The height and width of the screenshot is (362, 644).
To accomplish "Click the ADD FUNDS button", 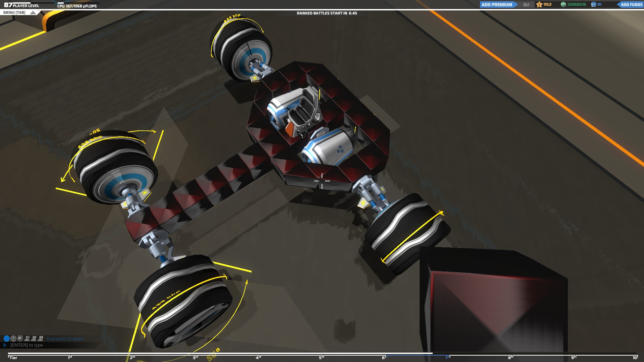I will pyautogui.click(x=631, y=4).
